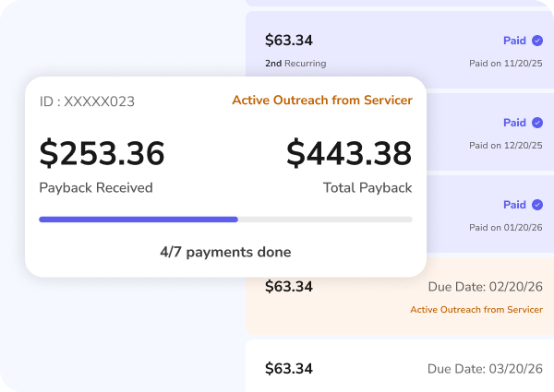Click the 'Paid on 12/20/25' date text
This screenshot has height=392, width=554.
click(505, 146)
